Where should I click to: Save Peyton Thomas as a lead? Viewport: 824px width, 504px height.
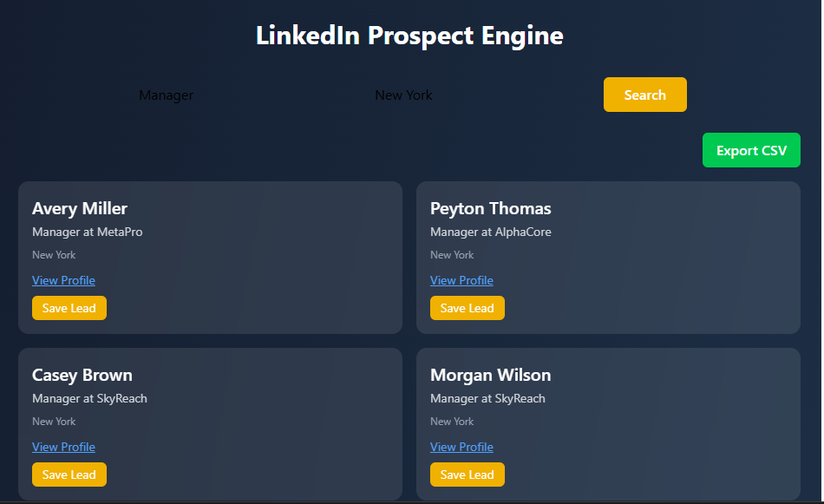pyautogui.click(x=468, y=308)
